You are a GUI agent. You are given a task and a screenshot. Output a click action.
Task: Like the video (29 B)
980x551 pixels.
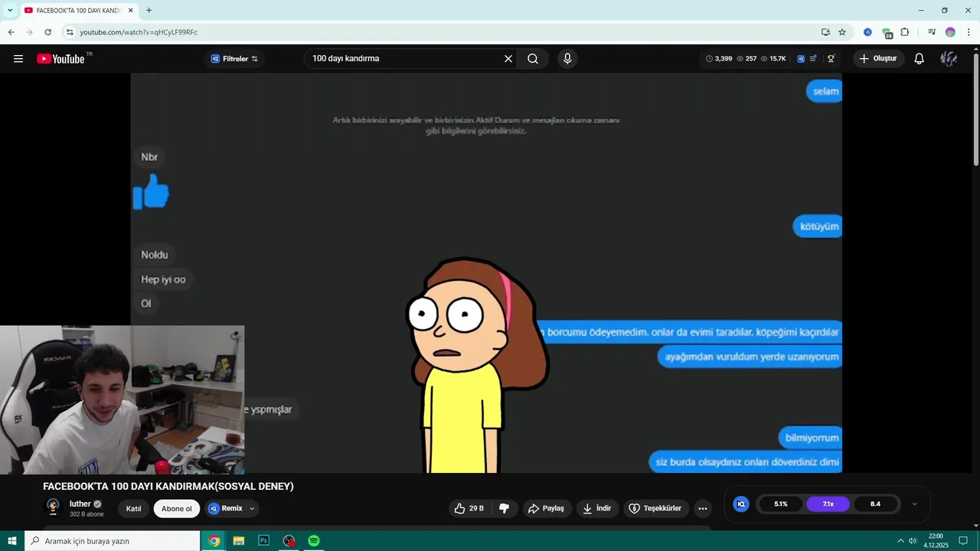469,508
